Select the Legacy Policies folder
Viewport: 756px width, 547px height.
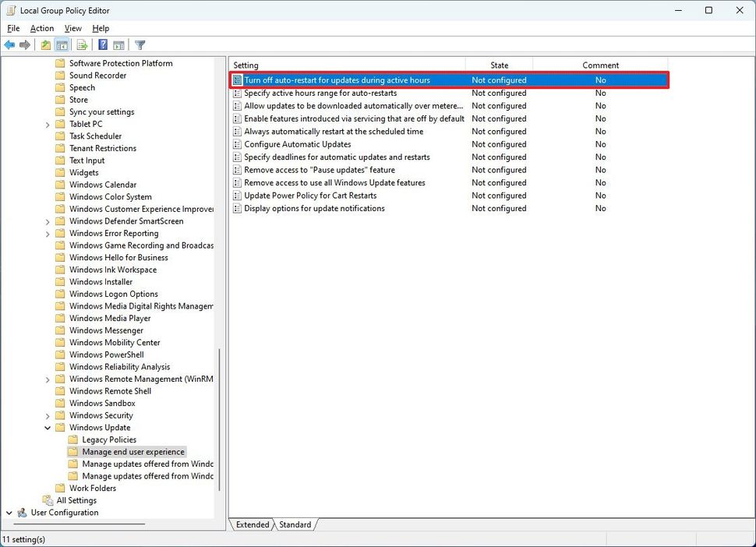coord(111,439)
